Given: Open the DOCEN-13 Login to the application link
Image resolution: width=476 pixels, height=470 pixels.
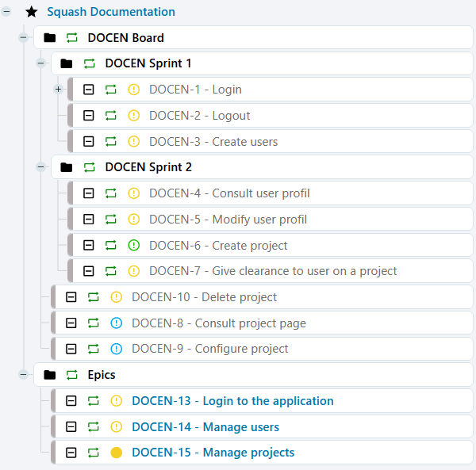Looking at the screenshot, I should pyautogui.click(x=232, y=401).
